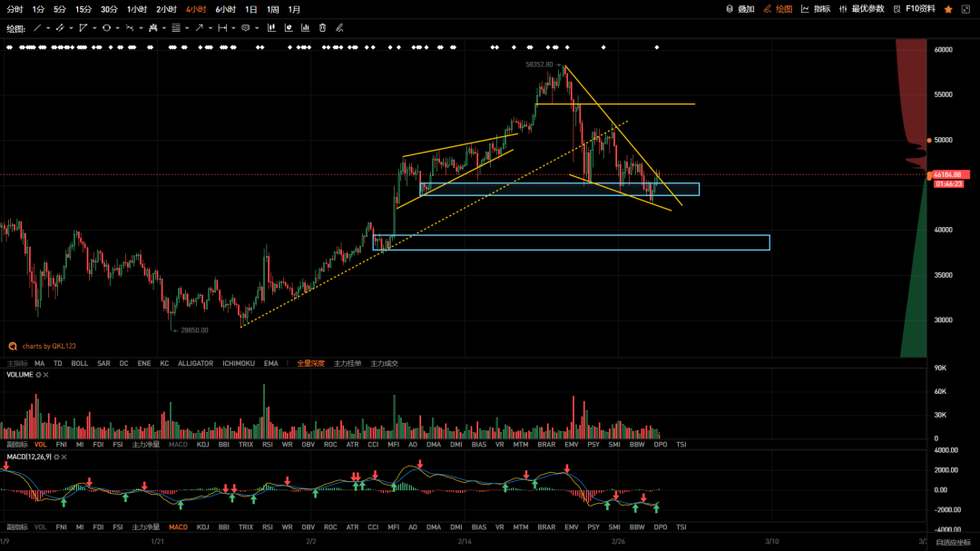Toggle 主力挂单 display

348,363
